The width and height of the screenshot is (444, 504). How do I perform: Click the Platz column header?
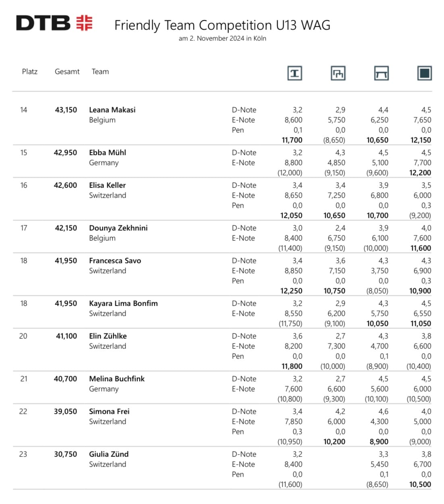30,72
